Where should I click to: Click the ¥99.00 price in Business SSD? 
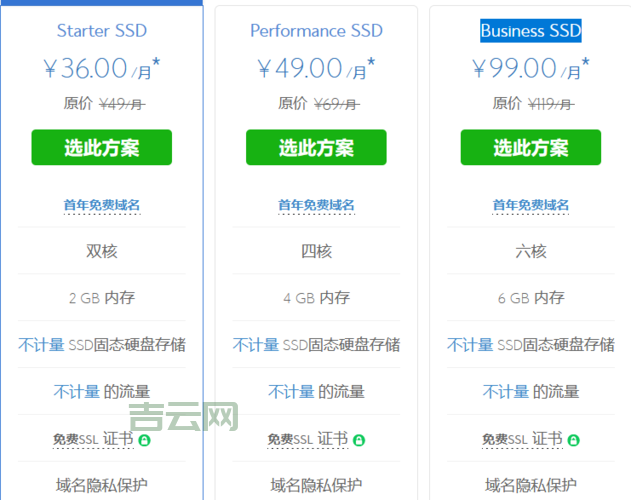coord(514,68)
